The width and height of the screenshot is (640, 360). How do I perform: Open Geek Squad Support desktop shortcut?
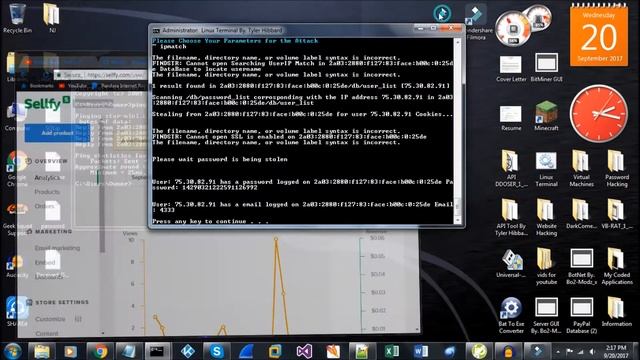(x=16, y=218)
